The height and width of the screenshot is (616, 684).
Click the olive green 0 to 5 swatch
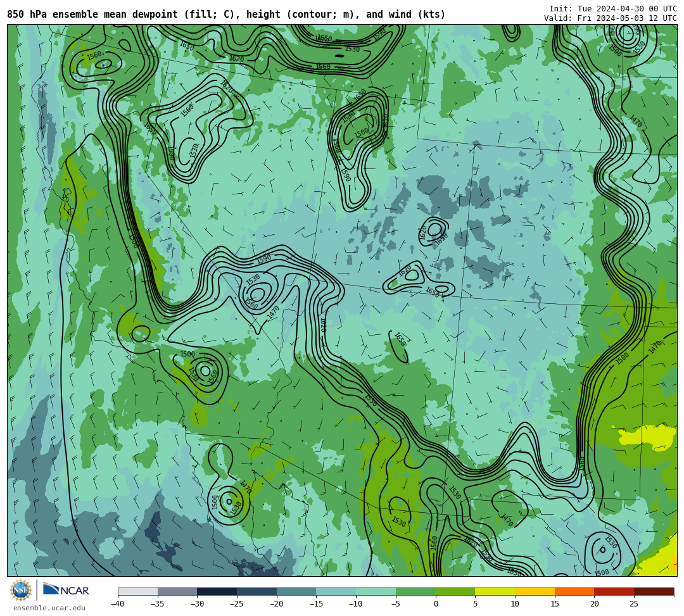pos(455,591)
